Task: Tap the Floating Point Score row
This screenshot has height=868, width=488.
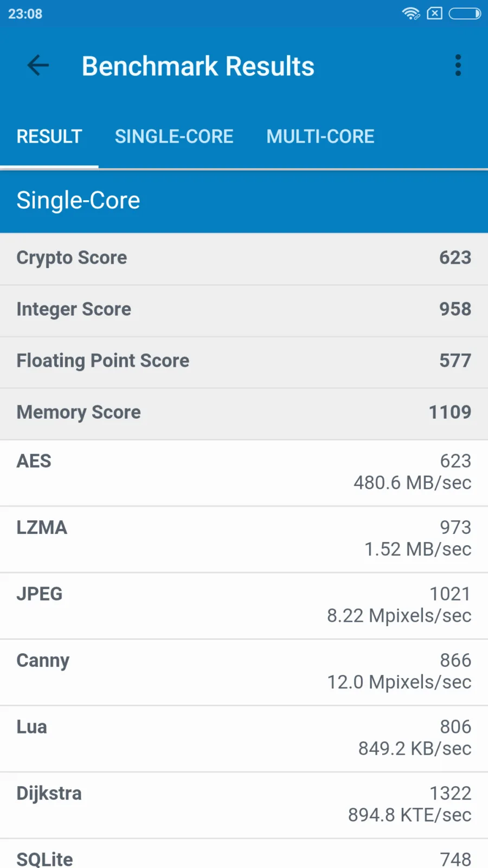Action: pos(244,362)
